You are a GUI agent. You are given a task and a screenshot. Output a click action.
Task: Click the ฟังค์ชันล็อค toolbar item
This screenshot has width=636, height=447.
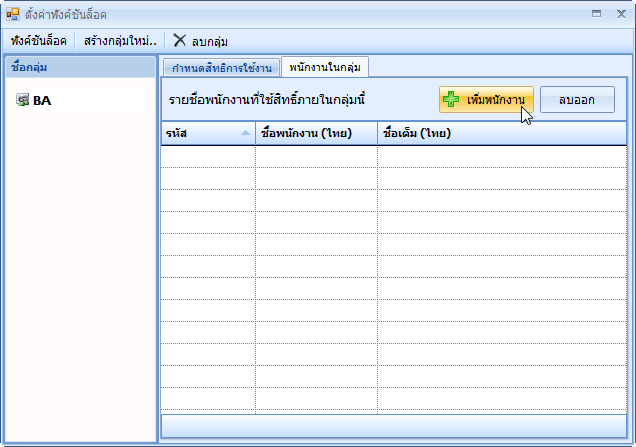click(x=39, y=41)
